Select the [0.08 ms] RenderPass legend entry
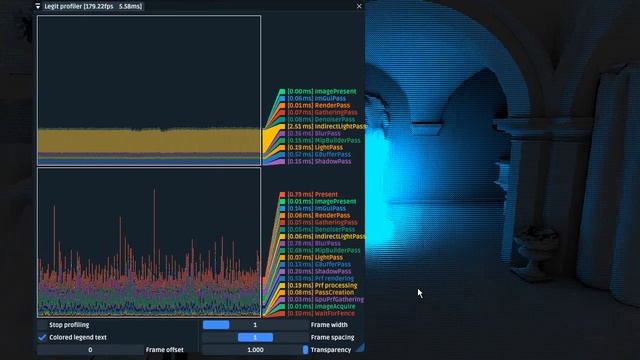The width and height of the screenshot is (640, 360). pos(318,216)
